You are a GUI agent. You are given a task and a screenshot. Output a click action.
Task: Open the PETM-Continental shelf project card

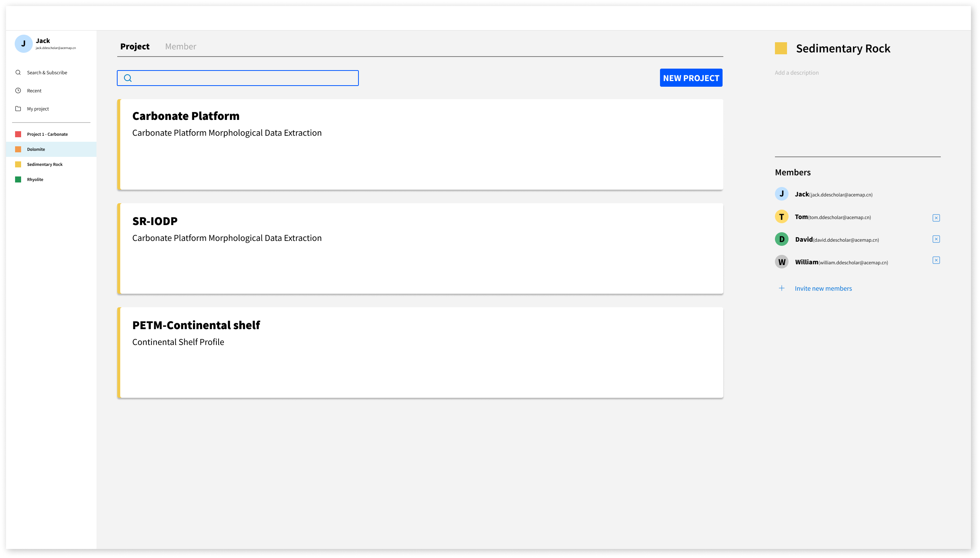pos(420,352)
